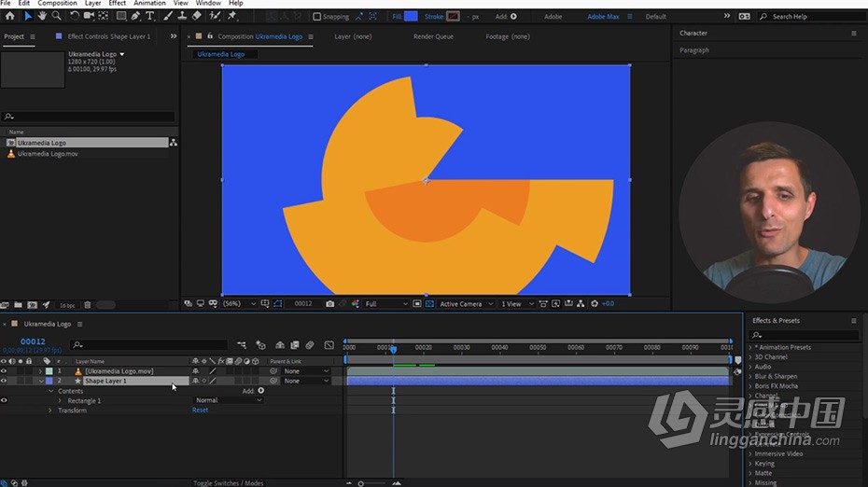Expand the Blur & Sharpen effects category
868x487 pixels.
776,376
